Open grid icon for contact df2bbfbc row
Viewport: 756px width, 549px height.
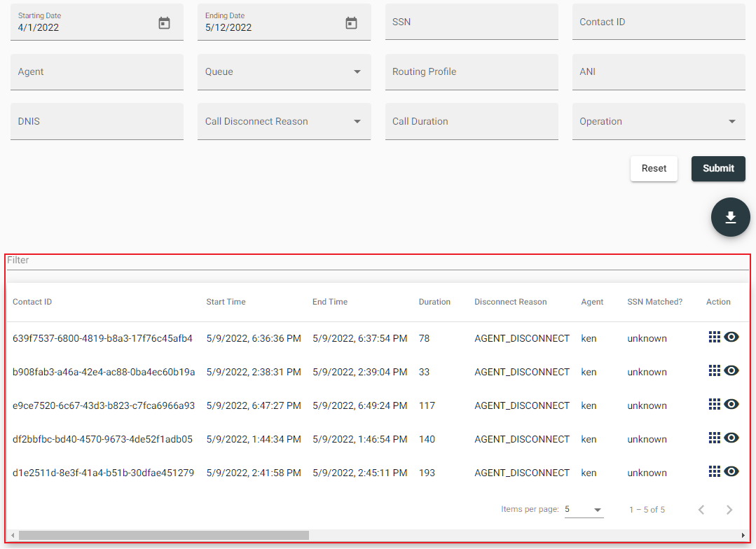pyautogui.click(x=714, y=438)
